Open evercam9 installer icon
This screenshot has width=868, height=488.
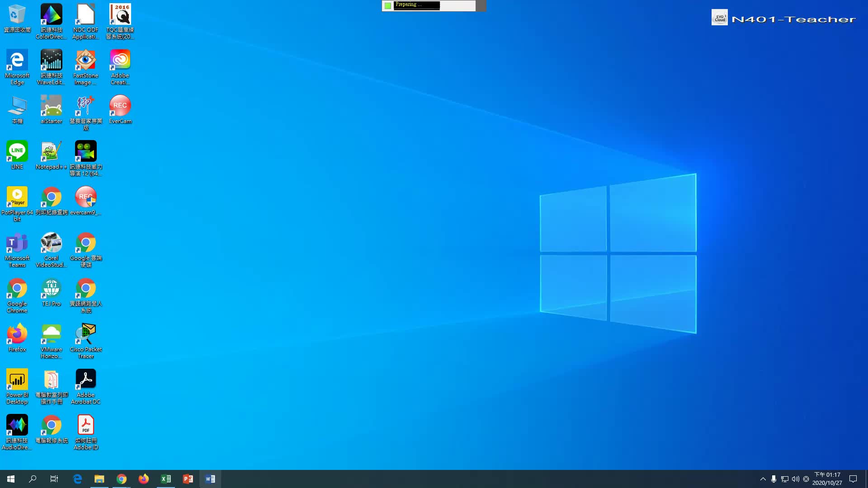(x=85, y=201)
